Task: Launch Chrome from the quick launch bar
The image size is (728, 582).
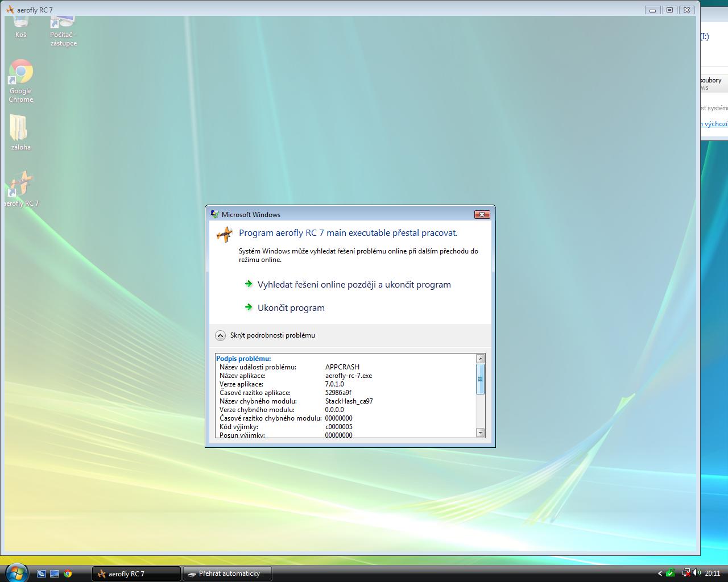Action: 68,573
